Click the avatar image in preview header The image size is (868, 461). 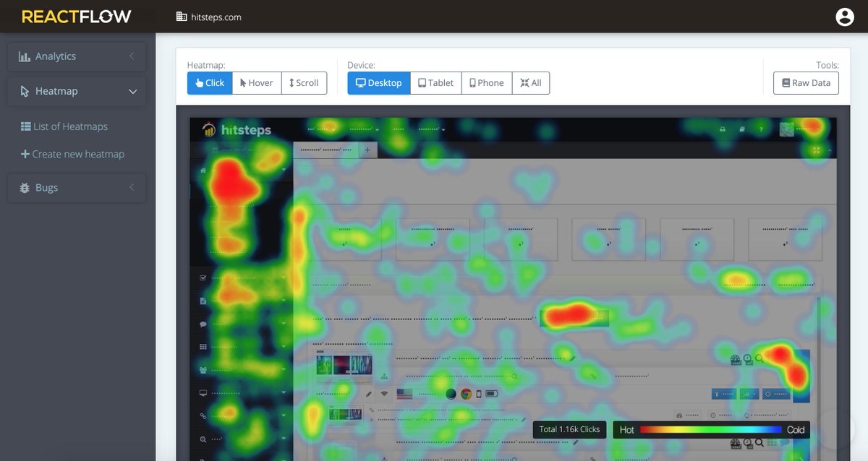pos(786,129)
